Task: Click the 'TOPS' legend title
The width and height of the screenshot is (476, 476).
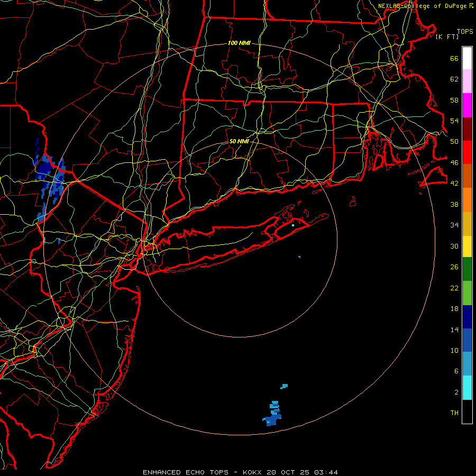Action: pos(465,32)
